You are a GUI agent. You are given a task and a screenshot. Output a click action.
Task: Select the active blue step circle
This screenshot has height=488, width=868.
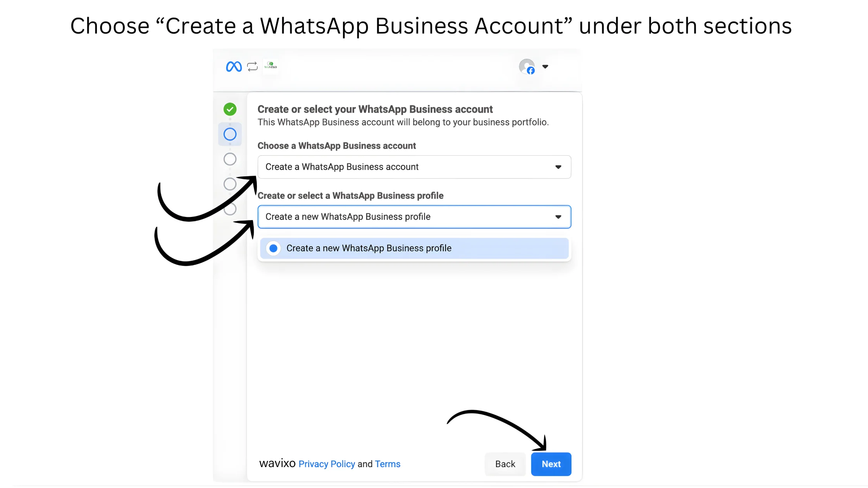pos(230,134)
